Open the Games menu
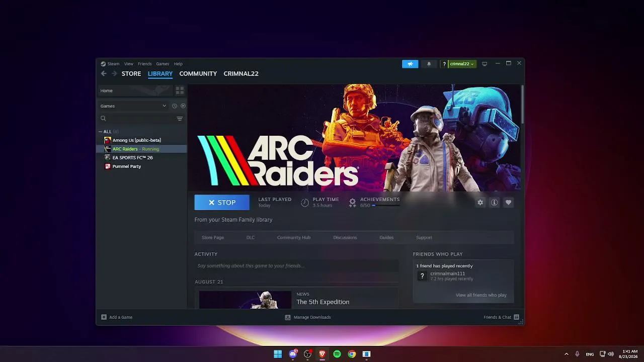Screen dimensions: 644x362 163,64
